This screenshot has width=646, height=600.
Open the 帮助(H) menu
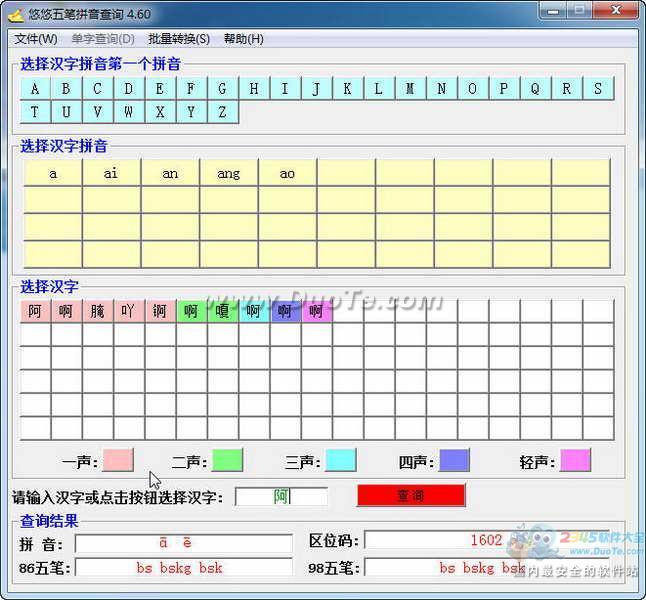(243, 39)
